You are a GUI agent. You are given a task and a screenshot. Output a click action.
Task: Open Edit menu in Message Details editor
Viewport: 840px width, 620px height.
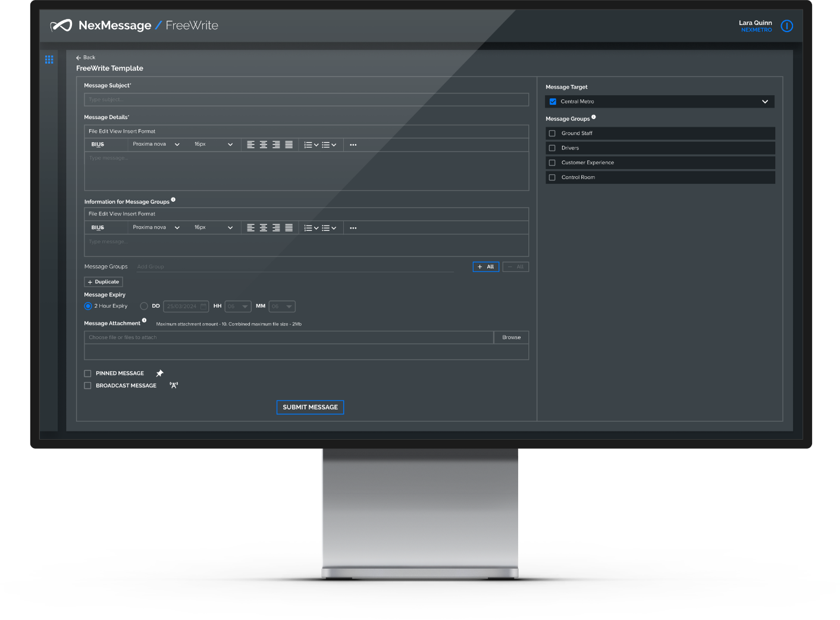pos(104,131)
